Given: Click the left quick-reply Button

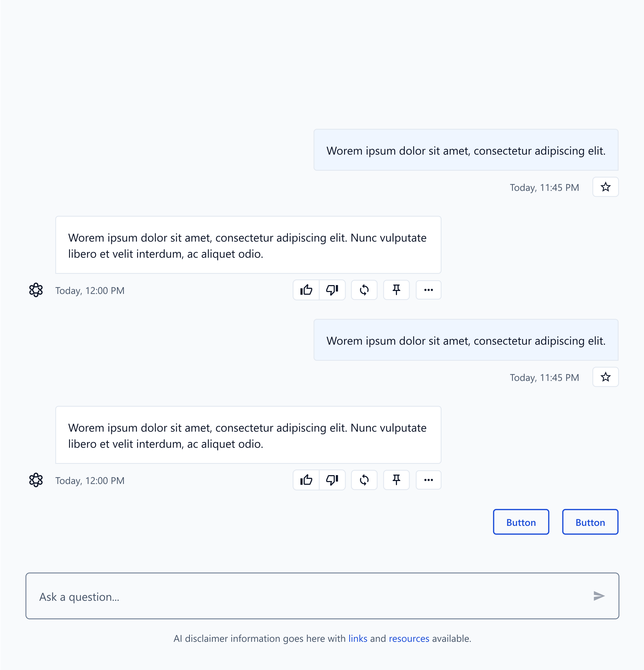Looking at the screenshot, I should 521,522.
